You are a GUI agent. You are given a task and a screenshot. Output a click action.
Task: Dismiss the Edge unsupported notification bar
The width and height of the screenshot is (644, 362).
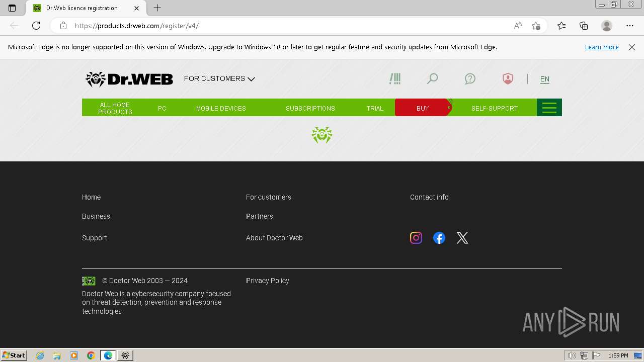tap(632, 47)
